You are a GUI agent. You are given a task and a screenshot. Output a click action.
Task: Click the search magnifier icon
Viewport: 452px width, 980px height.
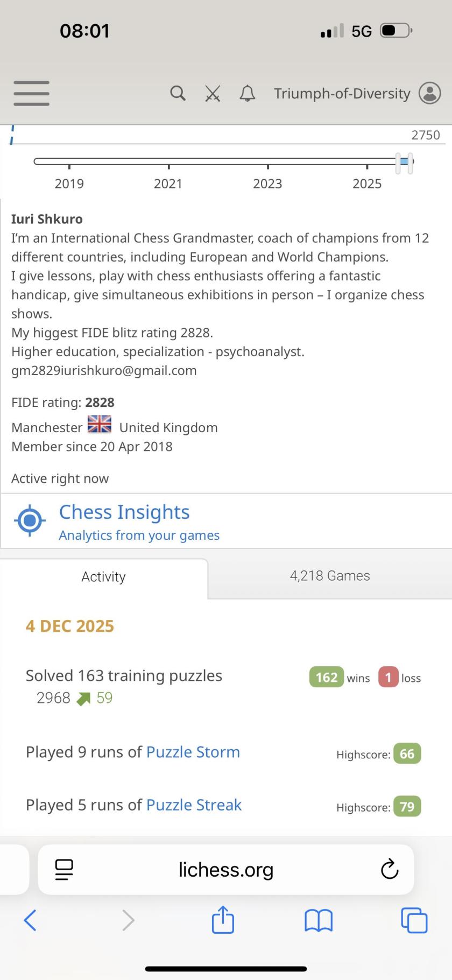click(178, 93)
